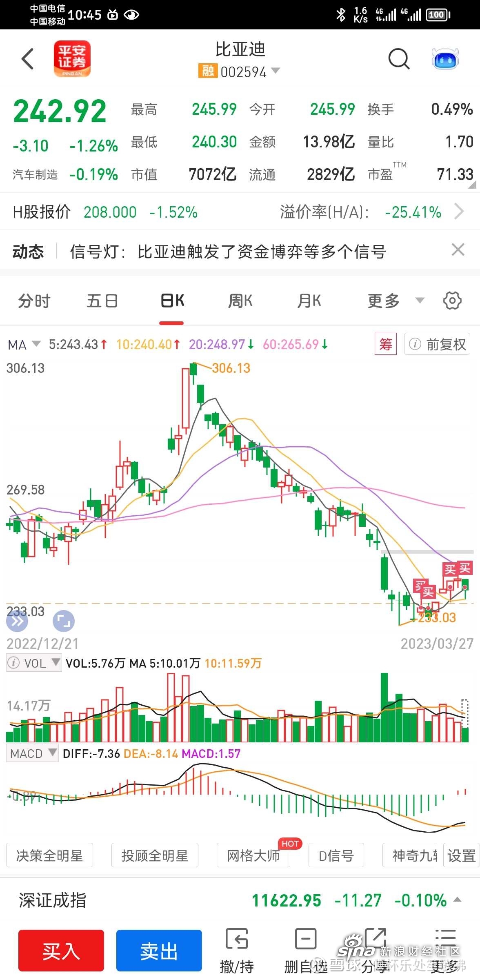Tap H股报价 208.000 value
The width and height of the screenshot is (480, 980).
pos(110,212)
